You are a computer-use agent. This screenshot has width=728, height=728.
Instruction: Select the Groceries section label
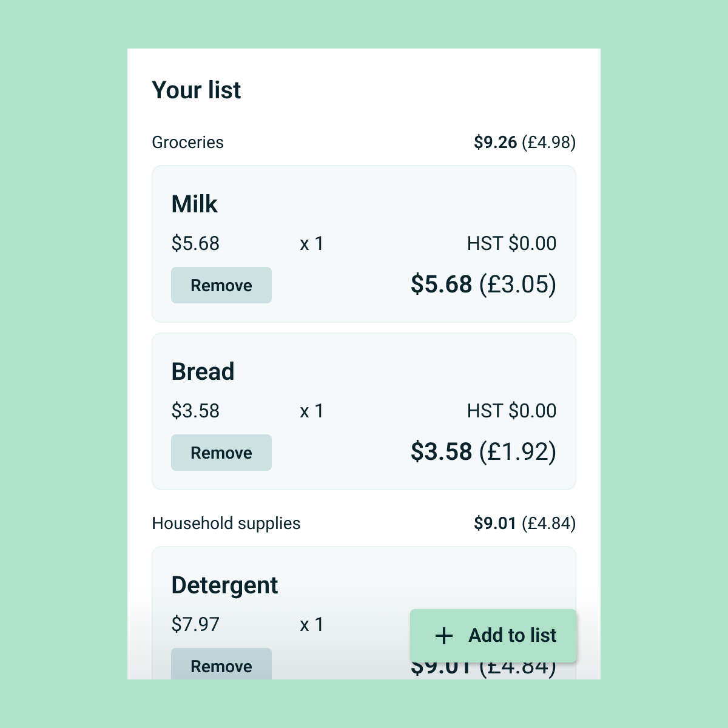coord(187,143)
